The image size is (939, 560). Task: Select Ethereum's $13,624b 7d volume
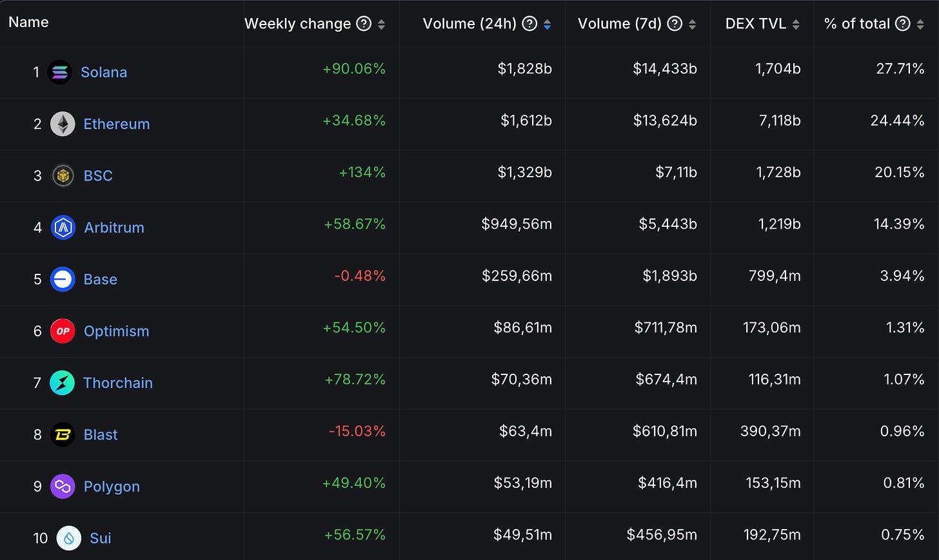[x=666, y=121]
